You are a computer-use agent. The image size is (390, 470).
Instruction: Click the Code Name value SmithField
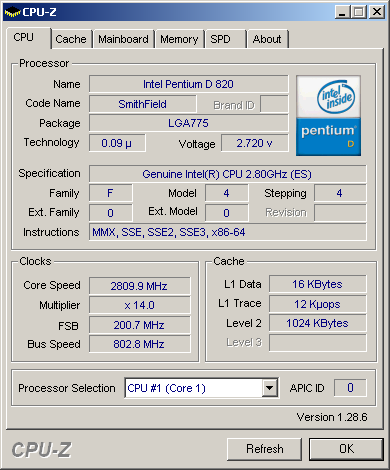[143, 104]
